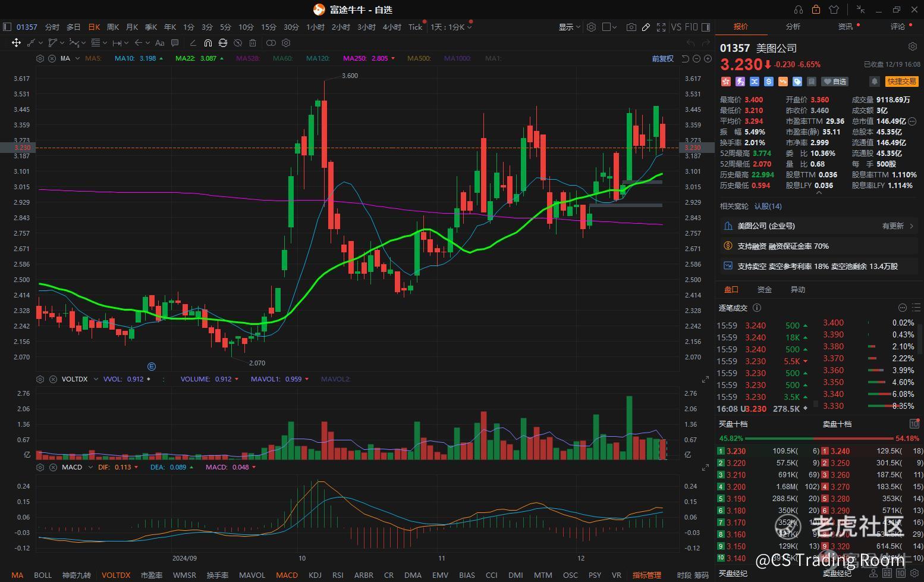Toggle MA60 line visibility
Image resolution: width=924 pixels, height=582 pixels.
pyautogui.click(x=283, y=58)
